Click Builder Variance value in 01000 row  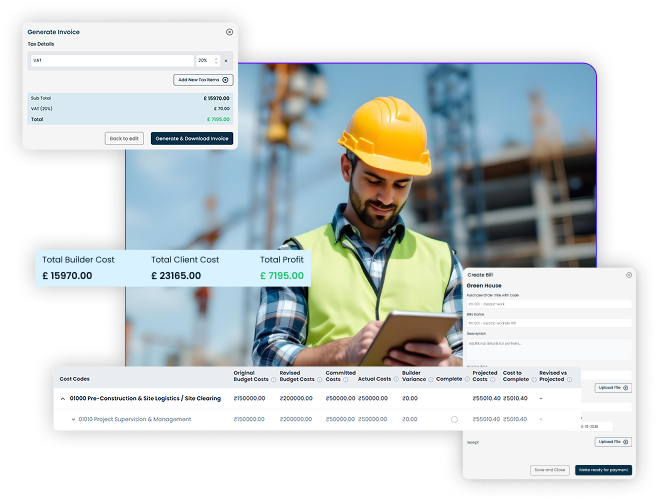[x=410, y=399]
